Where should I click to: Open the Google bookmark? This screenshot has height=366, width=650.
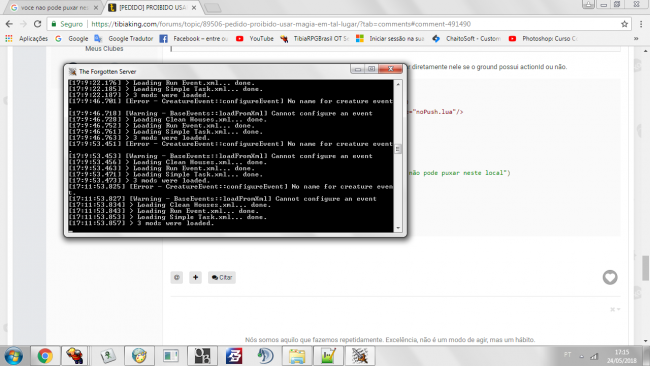coord(72,39)
